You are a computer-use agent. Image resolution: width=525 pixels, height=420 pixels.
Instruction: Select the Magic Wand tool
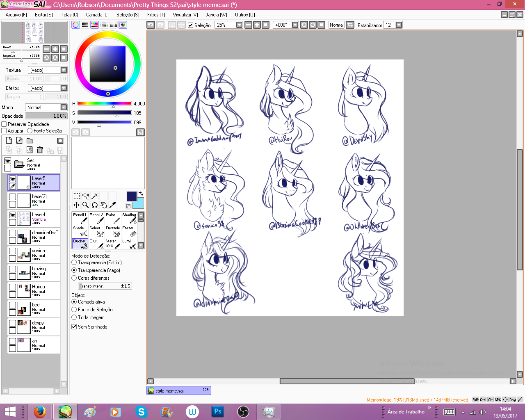(95, 196)
